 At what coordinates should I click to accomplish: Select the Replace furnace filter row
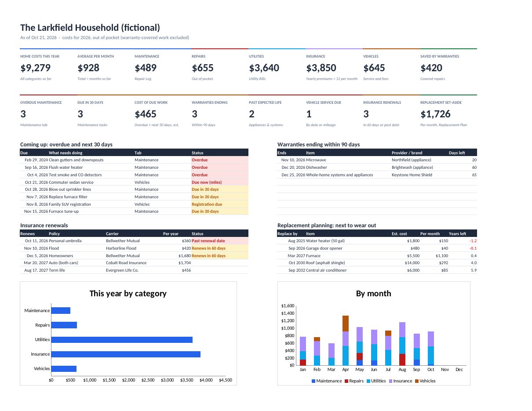(x=134, y=196)
